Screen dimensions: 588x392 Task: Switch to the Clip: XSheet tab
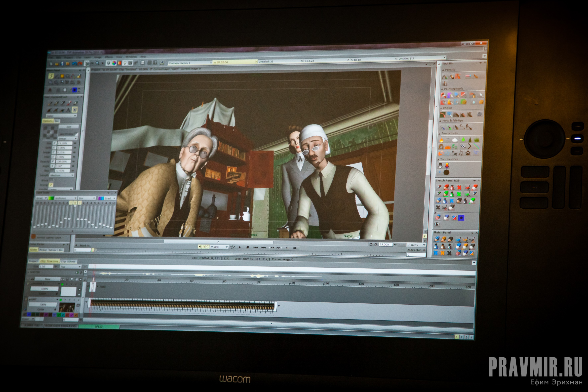pos(68,262)
